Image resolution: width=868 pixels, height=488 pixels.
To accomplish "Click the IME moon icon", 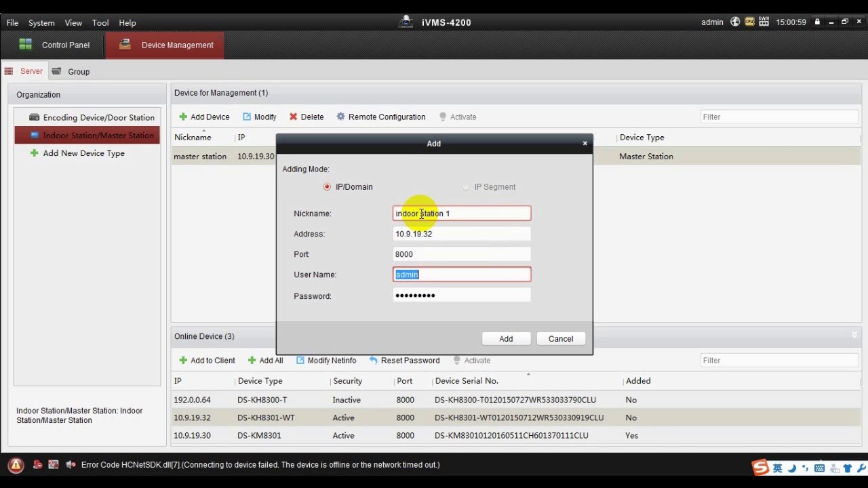I will pos(791,468).
